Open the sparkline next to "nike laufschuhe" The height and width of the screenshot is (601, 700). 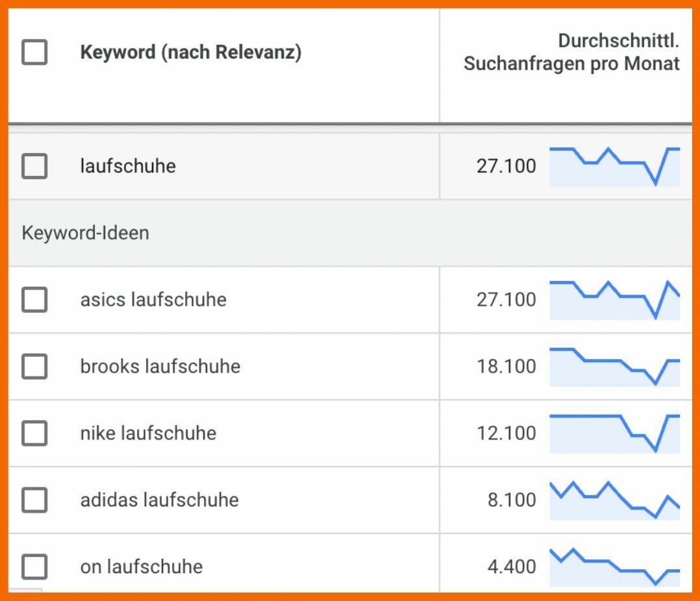(614, 434)
